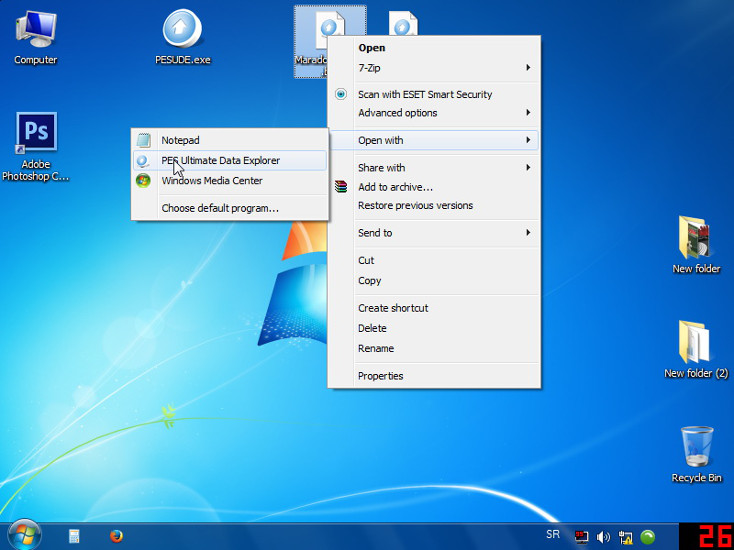734x550 pixels.
Task: Click the Windows Start orb
Action: click(x=24, y=535)
